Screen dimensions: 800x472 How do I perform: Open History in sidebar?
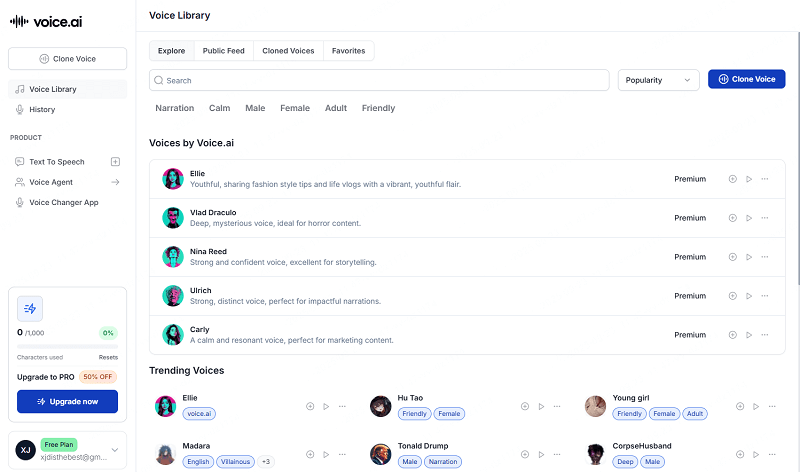coord(67,110)
